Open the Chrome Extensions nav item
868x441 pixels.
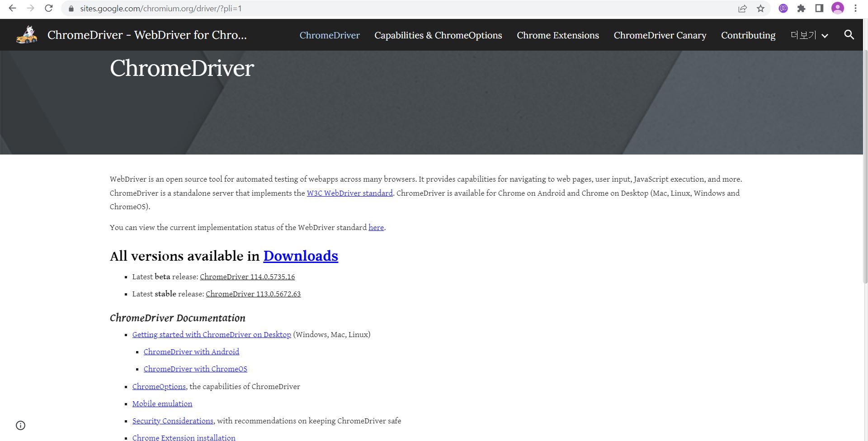558,35
